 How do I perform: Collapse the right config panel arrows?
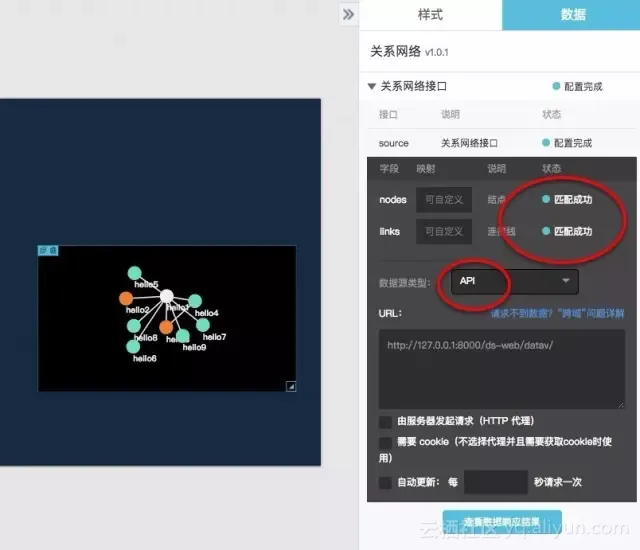tap(348, 15)
